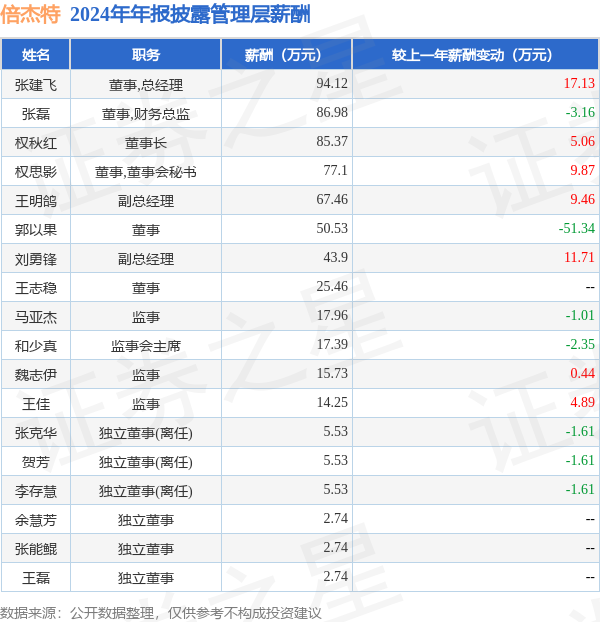
Task: Select the name 刘勇锋
Action: click(x=36, y=259)
